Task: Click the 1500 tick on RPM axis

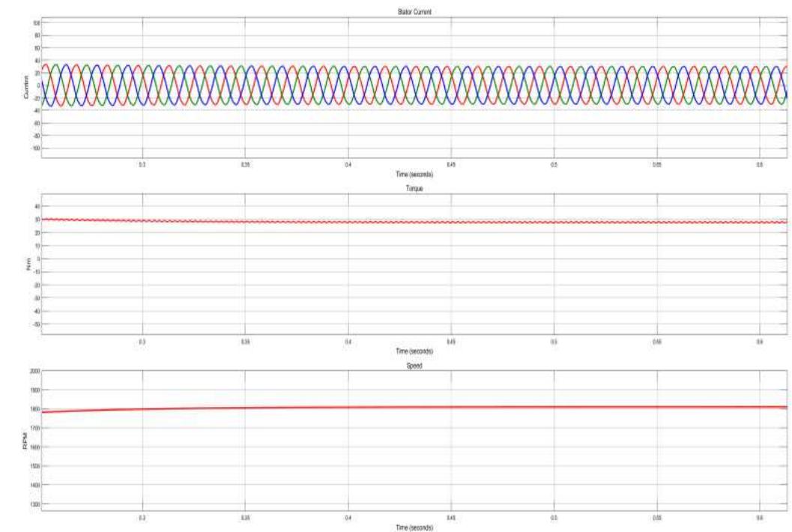Action: pos(35,466)
